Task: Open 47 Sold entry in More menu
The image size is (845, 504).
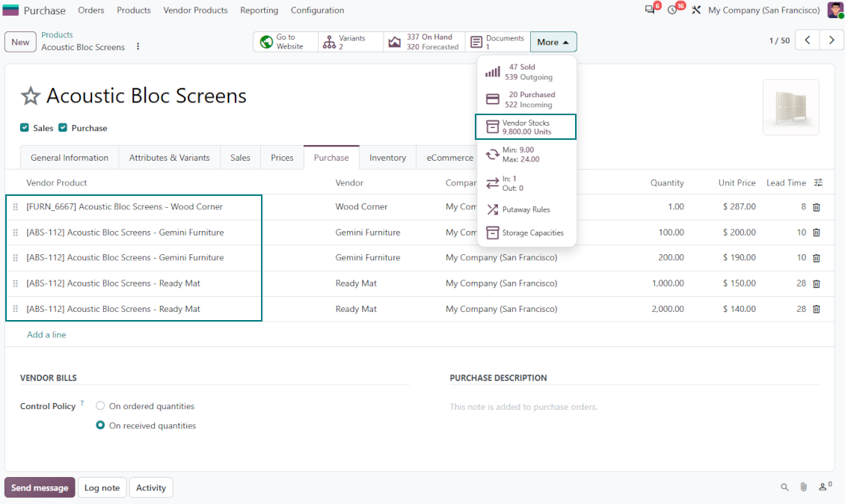Action: click(526, 73)
